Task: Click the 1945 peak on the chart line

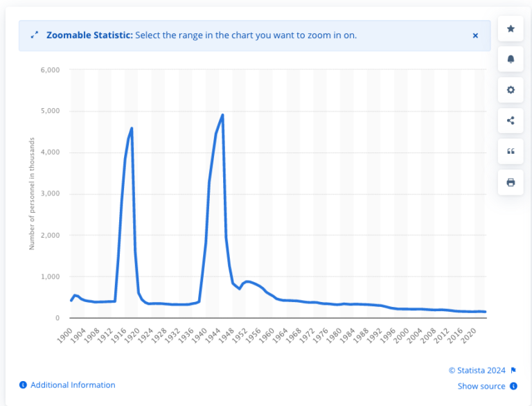Action: pos(222,115)
